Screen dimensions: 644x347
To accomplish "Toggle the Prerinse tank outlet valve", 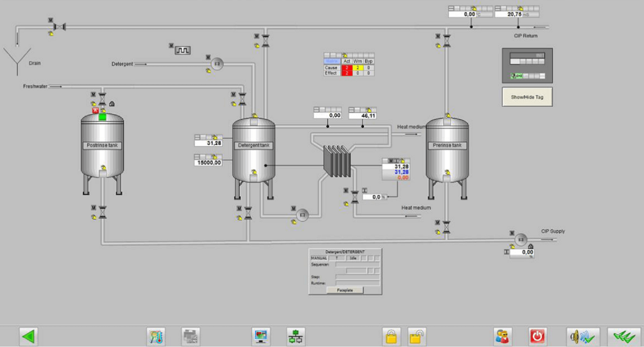I will 447,227.
